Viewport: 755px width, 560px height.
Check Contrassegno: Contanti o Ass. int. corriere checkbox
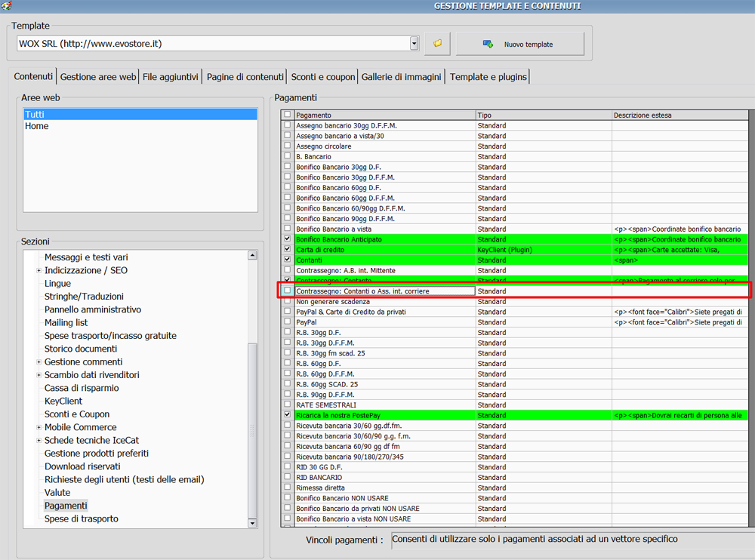(x=288, y=291)
